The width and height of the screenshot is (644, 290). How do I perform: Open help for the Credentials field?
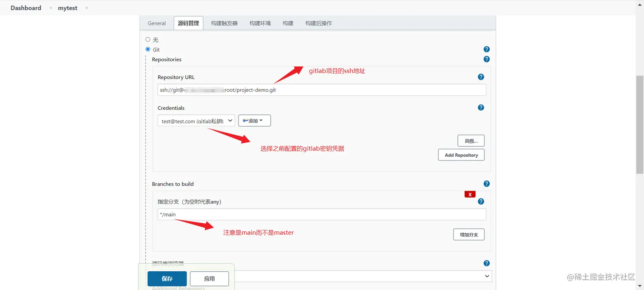[481, 108]
